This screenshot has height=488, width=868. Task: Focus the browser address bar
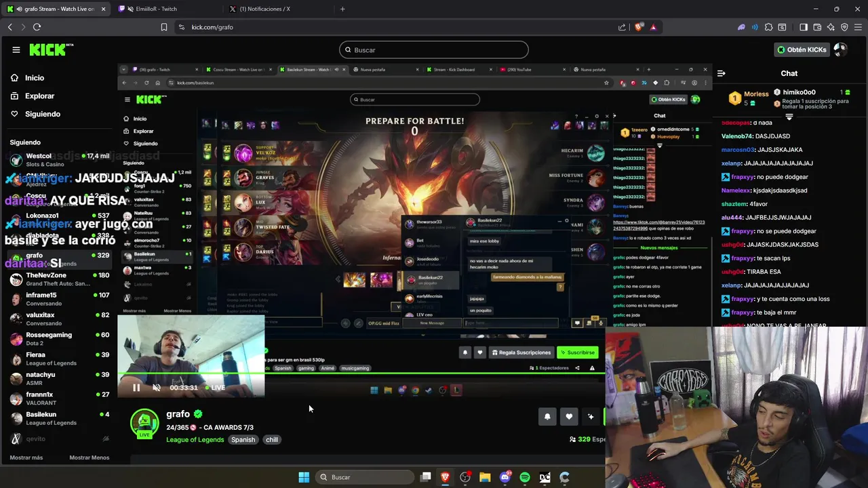(397, 27)
